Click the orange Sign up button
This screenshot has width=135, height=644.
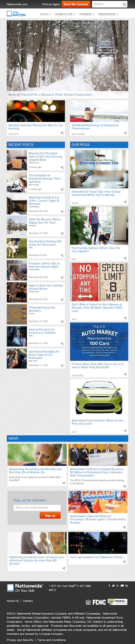[x=50, y=515]
